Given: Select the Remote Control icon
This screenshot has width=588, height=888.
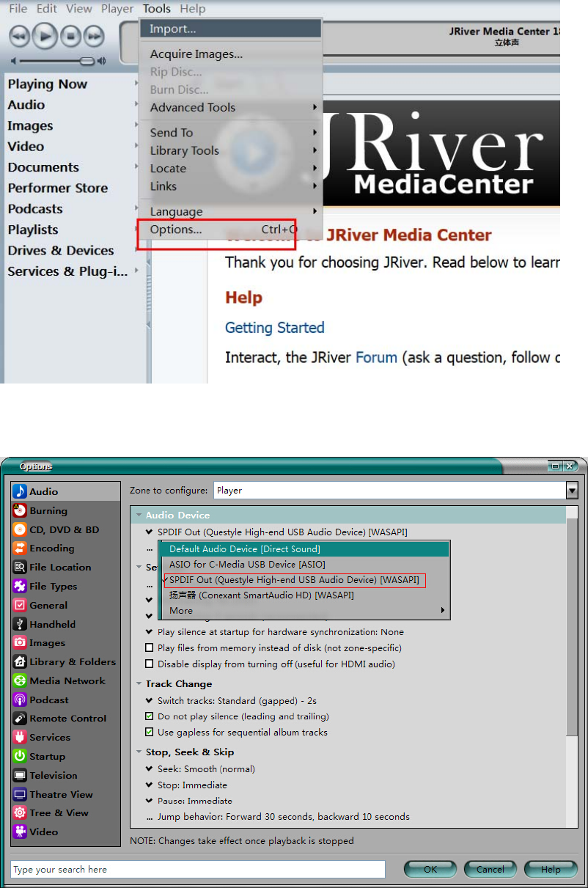Looking at the screenshot, I should pyautogui.click(x=20, y=718).
